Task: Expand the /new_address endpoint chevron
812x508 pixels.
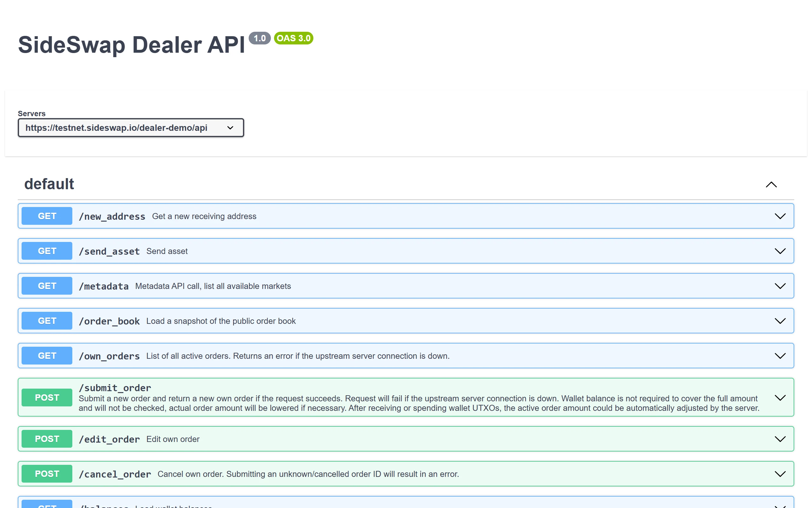Action: (x=780, y=216)
